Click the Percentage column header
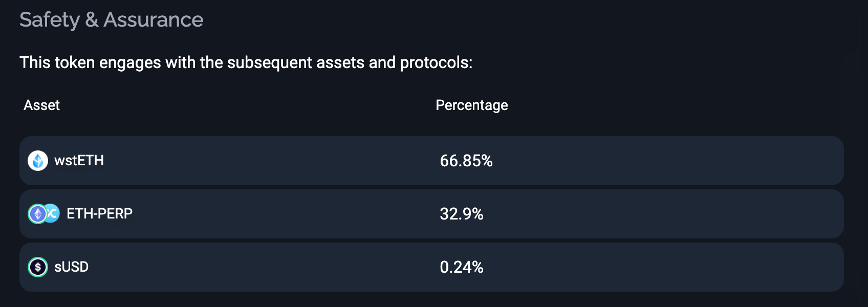The image size is (868, 307). [x=471, y=105]
